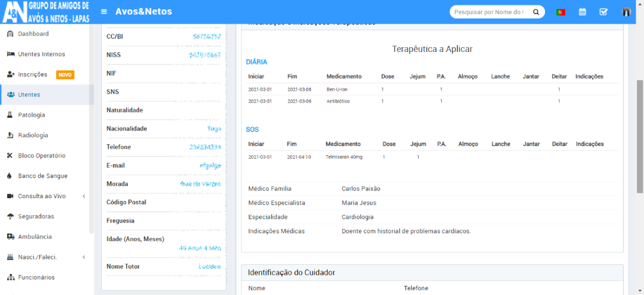Focus the Pesquisar por Nome search field
644x295 pixels.
[x=489, y=12]
